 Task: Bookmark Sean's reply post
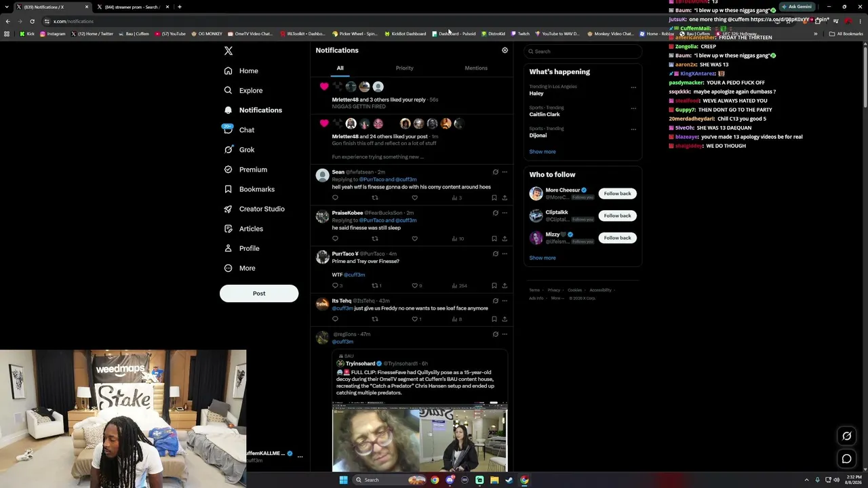coord(494,198)
